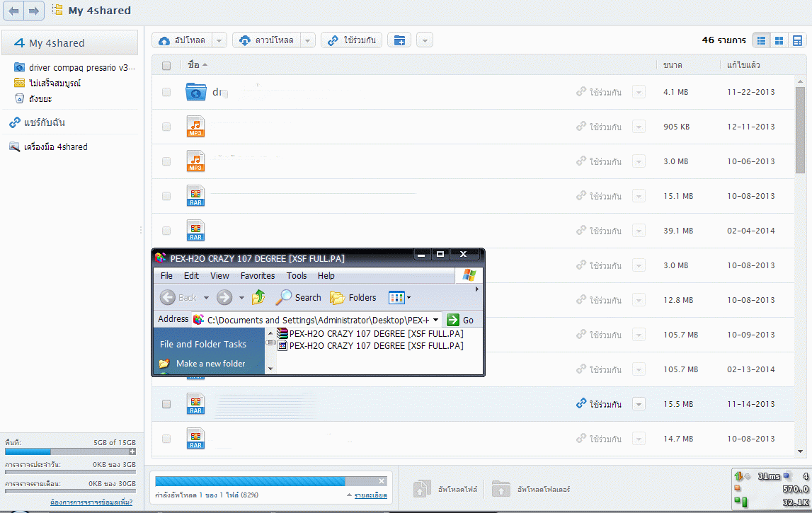
Task: Open the รายละเอียด upload details link
Action: tap(371, 495)
